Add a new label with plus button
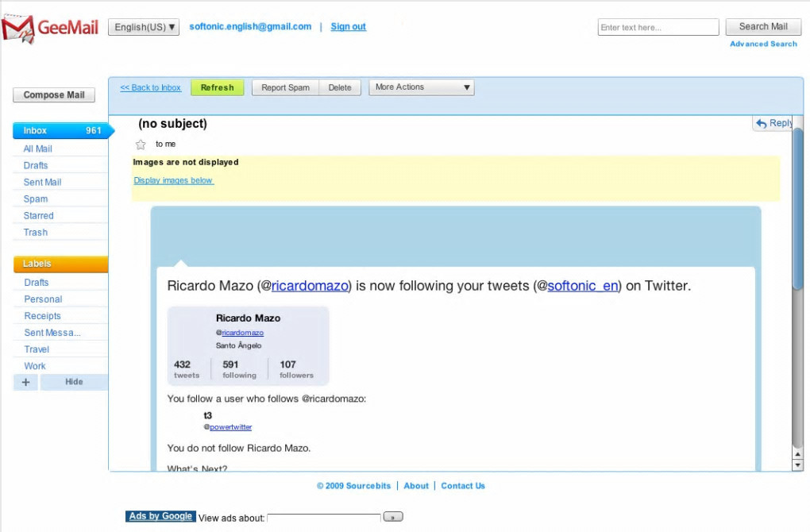Image resolution: width=810 pixels, height=532 pixels. tap(26, 382)
